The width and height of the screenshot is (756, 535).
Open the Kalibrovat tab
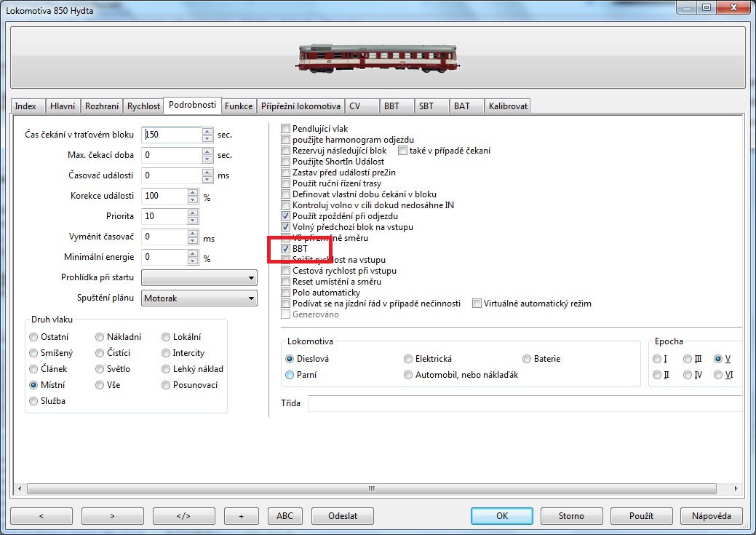508,106
